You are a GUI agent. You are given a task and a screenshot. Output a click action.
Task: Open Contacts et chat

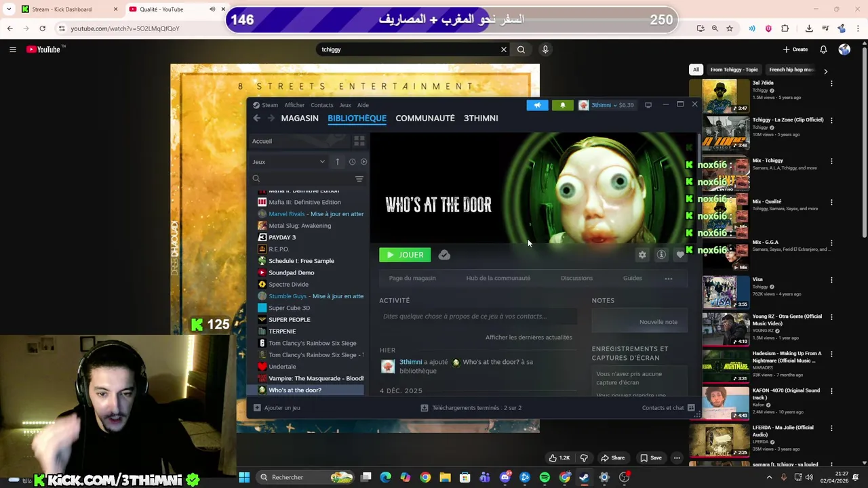[669, 408]
